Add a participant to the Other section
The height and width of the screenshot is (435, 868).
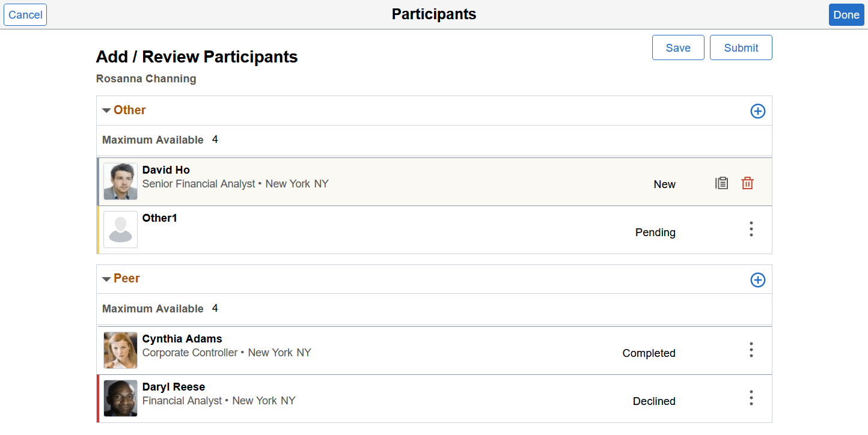point(757,111)
